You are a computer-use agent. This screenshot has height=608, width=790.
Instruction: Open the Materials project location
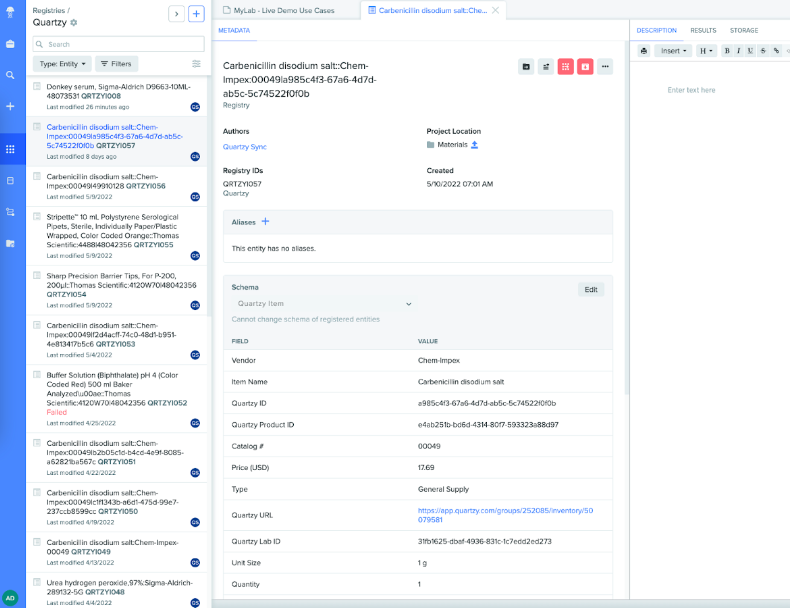pos(452,145)
